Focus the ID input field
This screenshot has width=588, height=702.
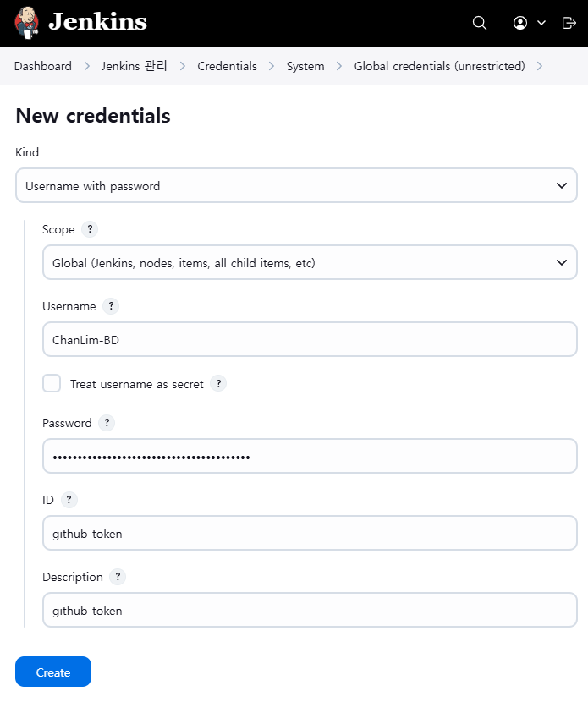pyautogui.click(x=310, y=533)
